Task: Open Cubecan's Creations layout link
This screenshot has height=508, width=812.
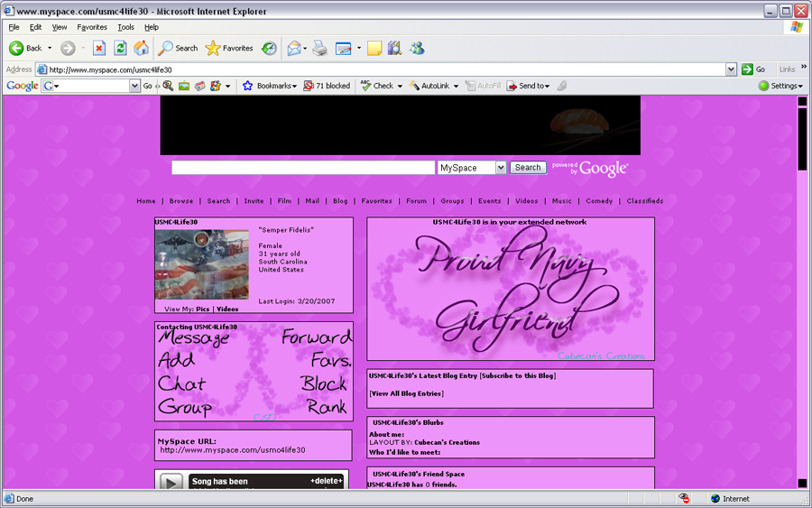Action: 447,443
